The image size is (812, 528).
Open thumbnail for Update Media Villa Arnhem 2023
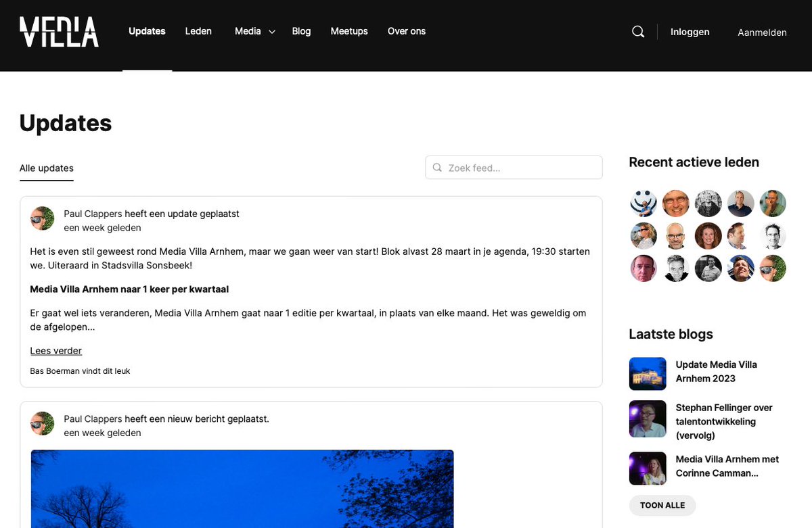pos(648,374)
